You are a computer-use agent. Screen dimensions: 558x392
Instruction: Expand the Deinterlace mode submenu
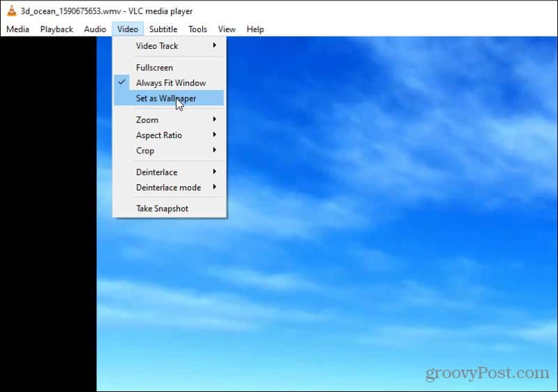pos(169,188)
